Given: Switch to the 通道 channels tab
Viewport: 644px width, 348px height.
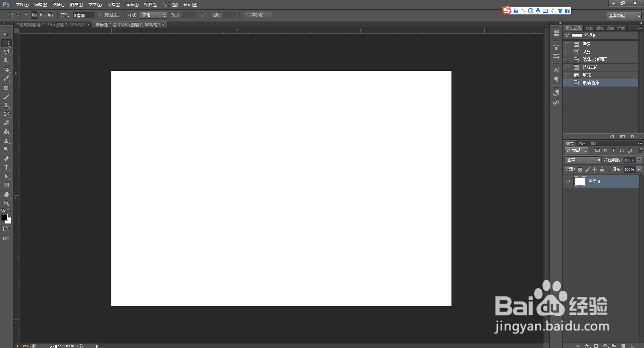Looking at the screenshot, I should 582,143.
